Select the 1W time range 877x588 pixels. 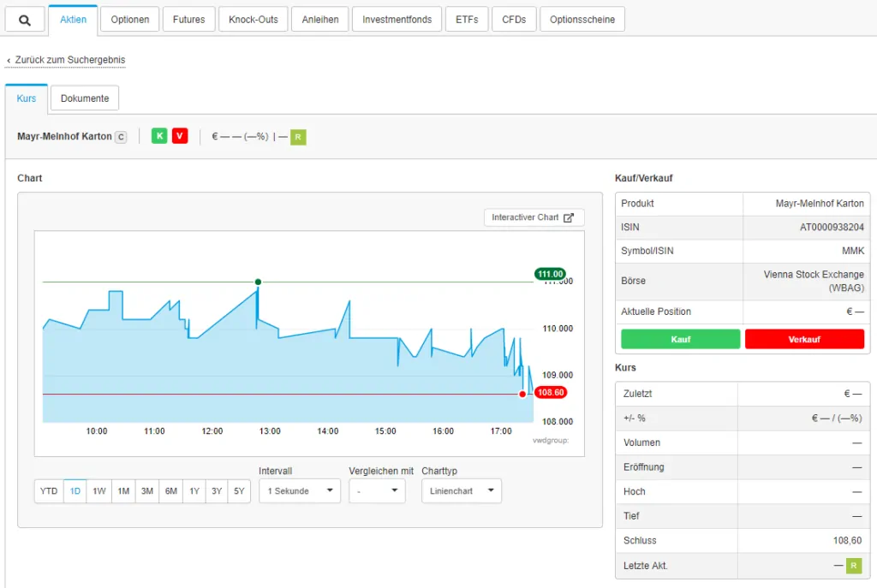coord(99,490)
